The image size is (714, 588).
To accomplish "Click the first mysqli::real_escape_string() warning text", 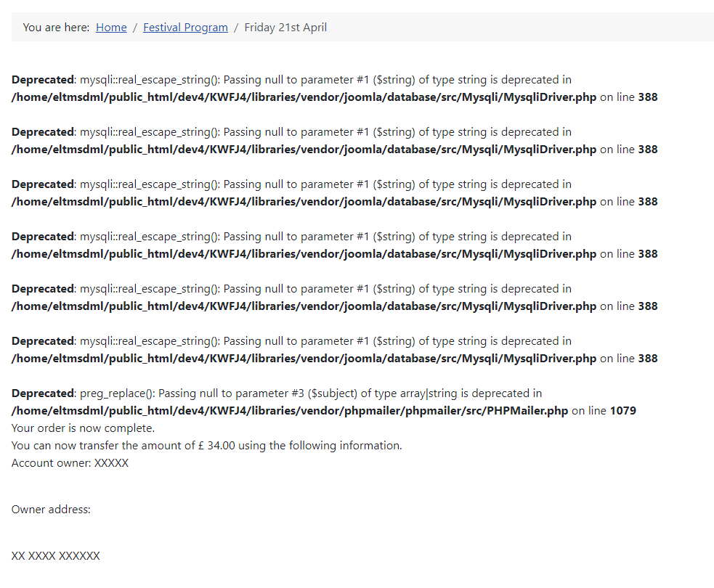I will point(325,80).
